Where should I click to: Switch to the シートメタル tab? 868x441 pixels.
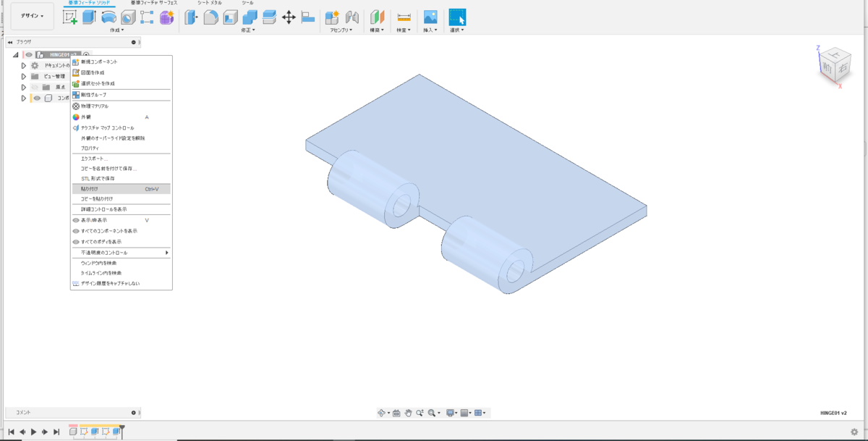tap(209, 3)
